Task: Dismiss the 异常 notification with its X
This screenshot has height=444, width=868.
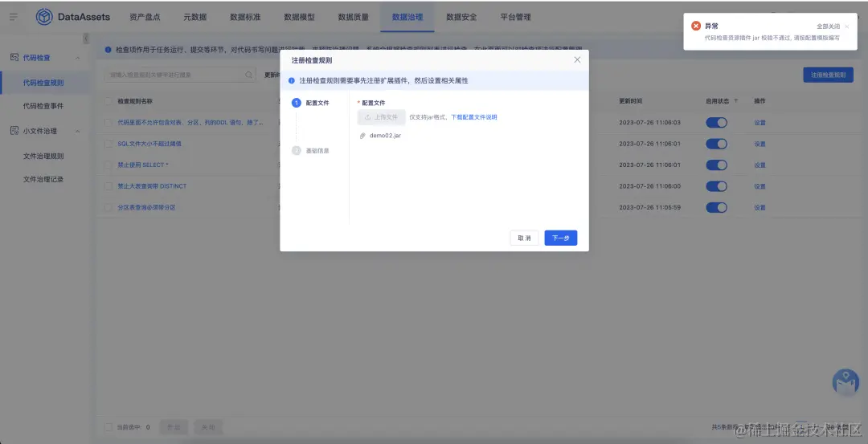Action: tap(846, 26)
